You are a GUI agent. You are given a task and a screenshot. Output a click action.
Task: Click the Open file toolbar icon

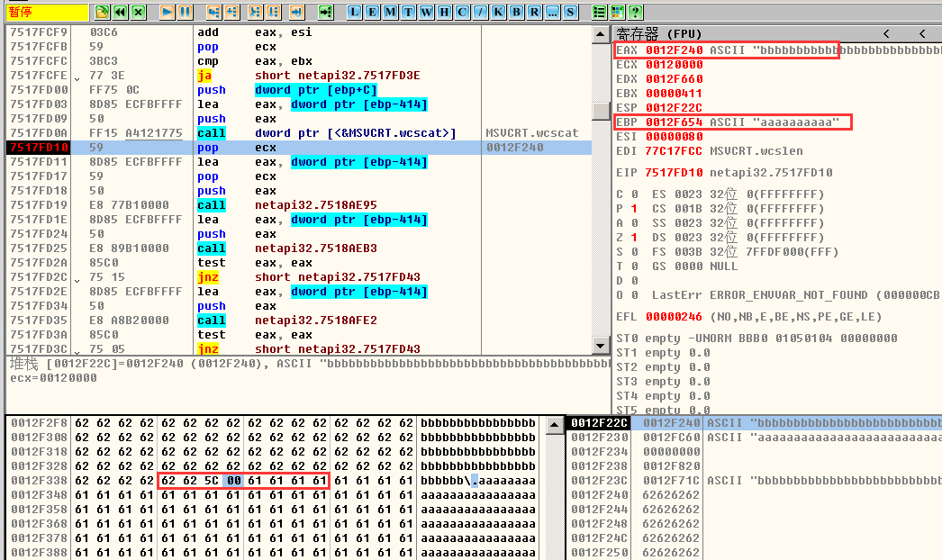click(x=103, y=13)
